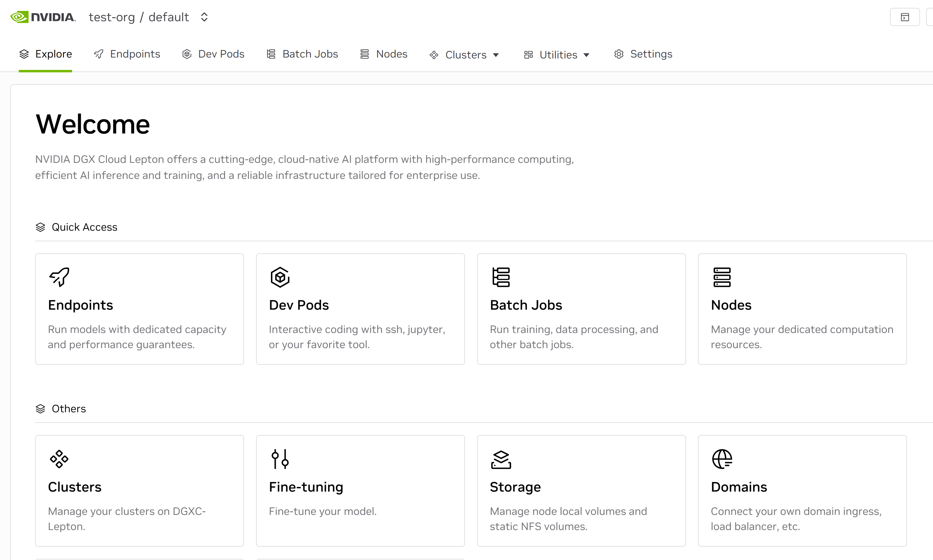933x560 pixels.
Task: Open the Endpoints tab in navigation
Action: point(127,54)
